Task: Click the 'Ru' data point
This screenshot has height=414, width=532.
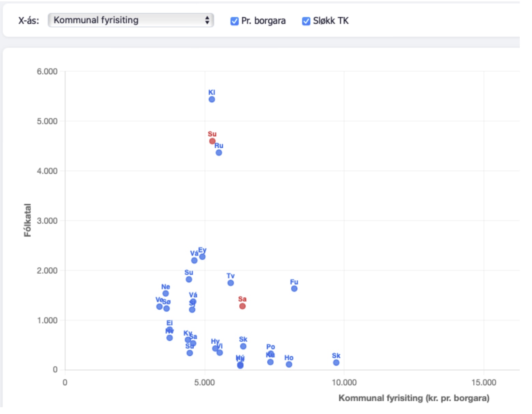Action: pos(219,153)
